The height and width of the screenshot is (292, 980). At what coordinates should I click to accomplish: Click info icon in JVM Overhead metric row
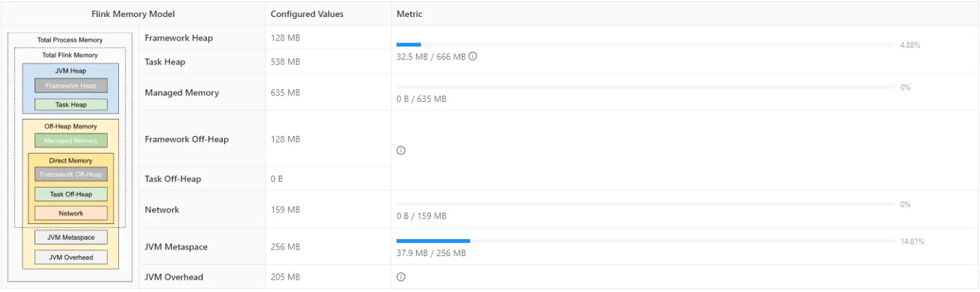[x=401, y=277]
